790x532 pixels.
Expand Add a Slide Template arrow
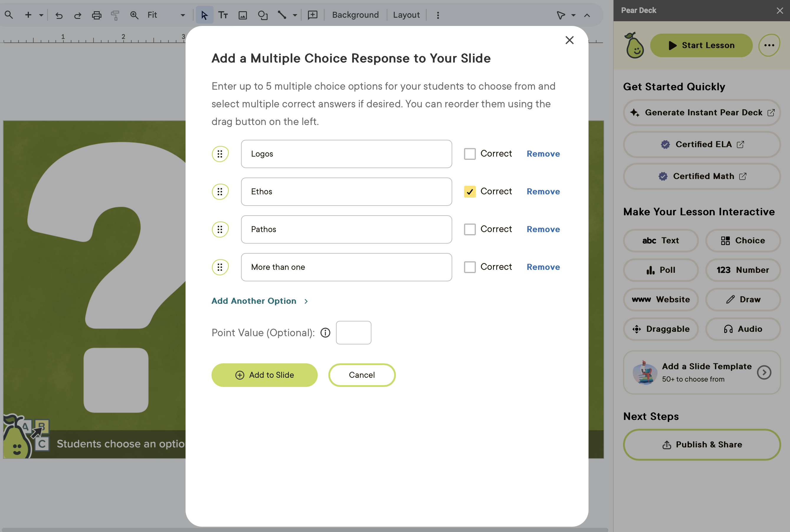764,372
